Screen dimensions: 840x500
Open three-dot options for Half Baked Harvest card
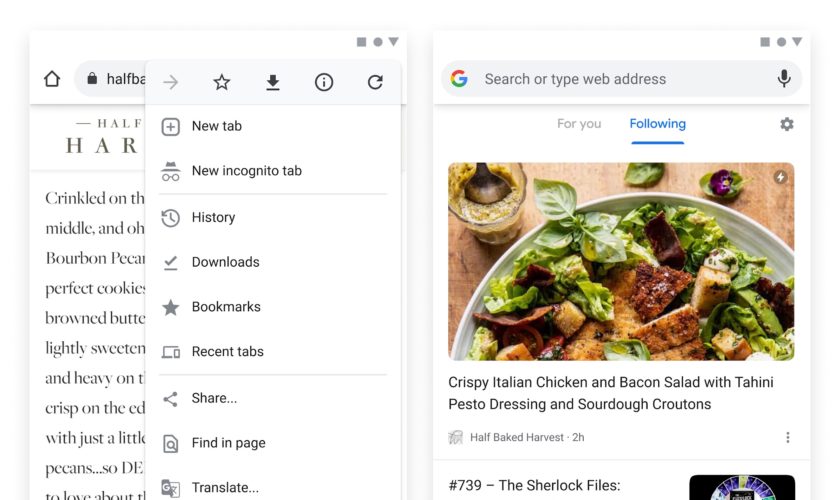pyautogui.click(x=788, y=437)
